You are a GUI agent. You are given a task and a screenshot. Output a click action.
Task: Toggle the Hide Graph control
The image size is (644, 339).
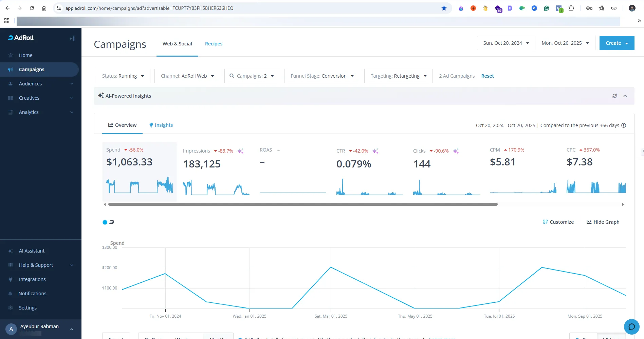point(603,222)
